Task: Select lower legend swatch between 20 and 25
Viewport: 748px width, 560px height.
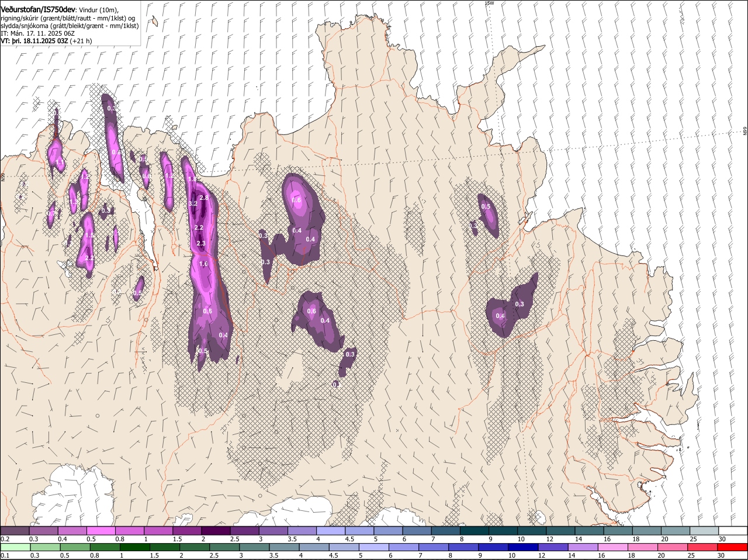Action: 673,547
